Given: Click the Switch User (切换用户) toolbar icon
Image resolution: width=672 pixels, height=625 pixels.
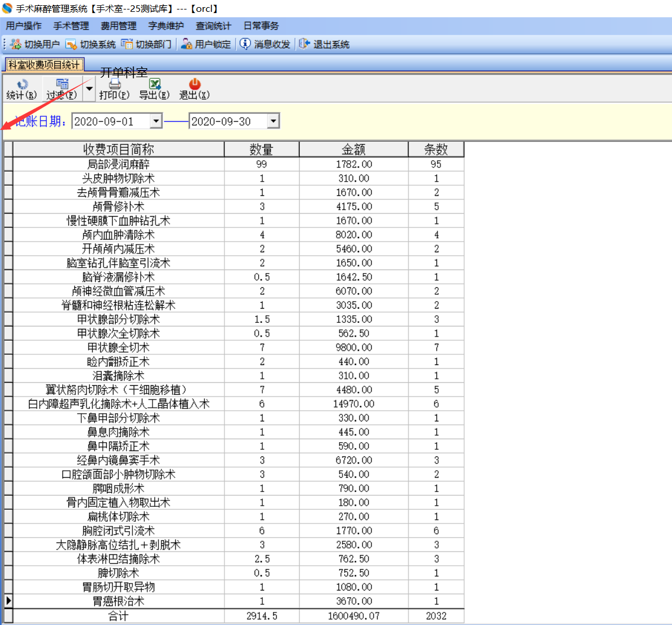Looking at the screenshot, I should click(x=15, y=44).
